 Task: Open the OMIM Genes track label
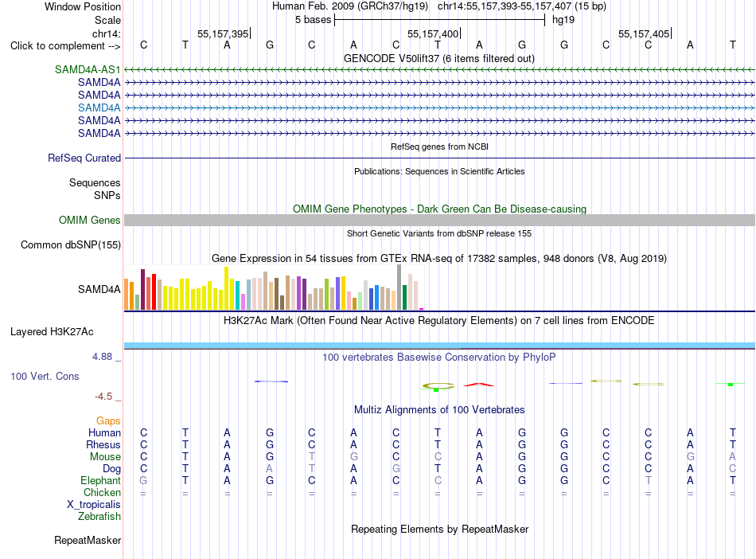[90, 220]
